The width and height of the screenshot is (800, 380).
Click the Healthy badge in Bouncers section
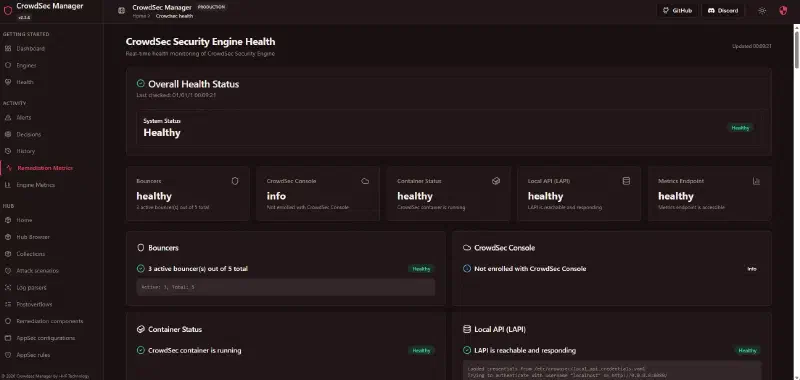coord(421,268)
